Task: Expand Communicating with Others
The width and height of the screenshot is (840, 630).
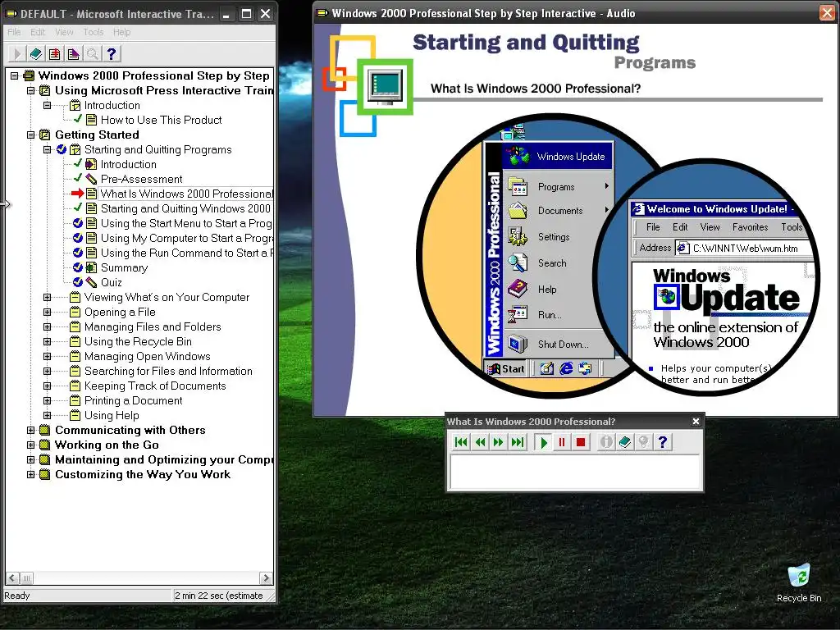Action: tap(30, 430)
